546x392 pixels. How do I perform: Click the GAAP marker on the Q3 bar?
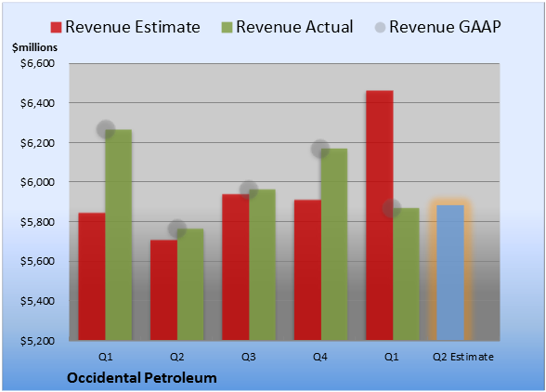point(249,189)
